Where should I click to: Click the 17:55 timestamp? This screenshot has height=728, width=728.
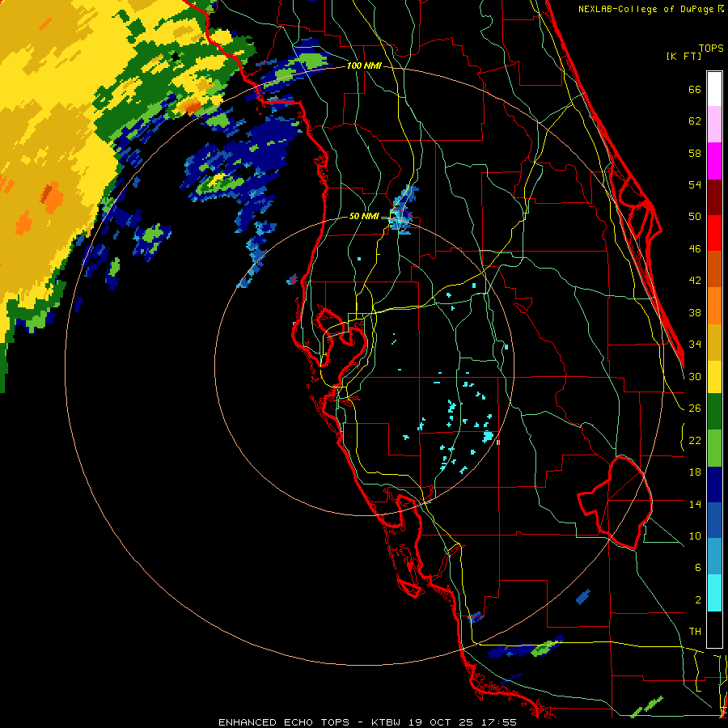tap(498, 722)
